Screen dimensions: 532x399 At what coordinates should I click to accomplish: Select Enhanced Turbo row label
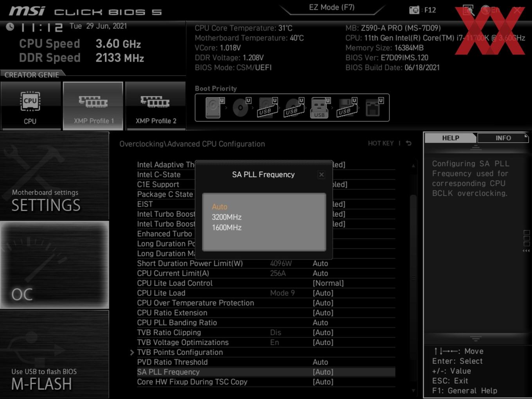(x=165, y=234)
